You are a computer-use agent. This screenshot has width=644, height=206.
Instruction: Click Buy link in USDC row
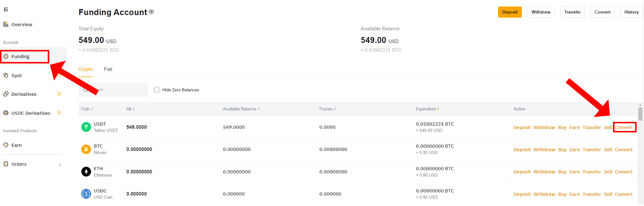point(562,194)
